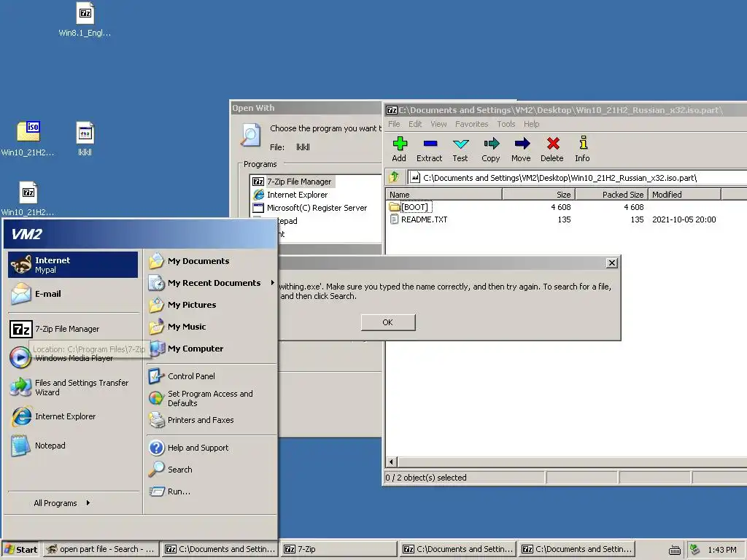
Task: Select Internet Explorer in Open With list
Action: click(290, 195)
